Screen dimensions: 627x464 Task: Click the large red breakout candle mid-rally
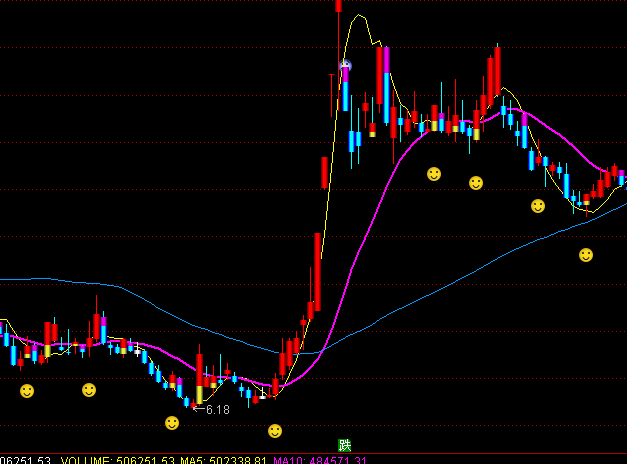(x=317, y=270)
